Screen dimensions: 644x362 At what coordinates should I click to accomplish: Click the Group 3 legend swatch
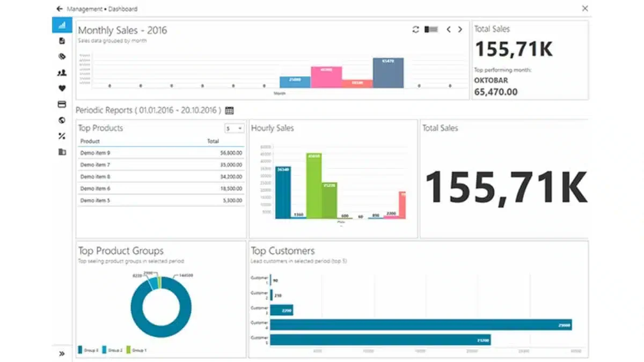[81, 350]
